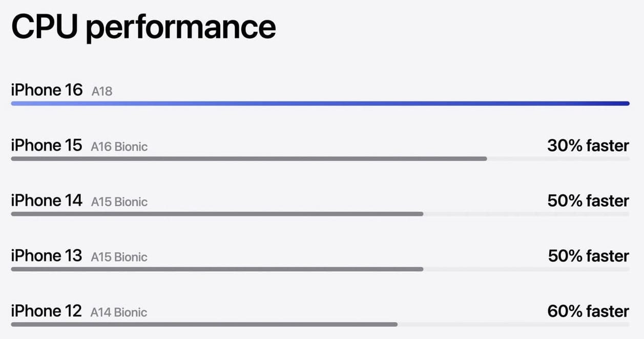The width and height of the screenshot is (644, 339).
Task: Click A15 Bionic next to iPhone 14
Action: pos(119,202)
